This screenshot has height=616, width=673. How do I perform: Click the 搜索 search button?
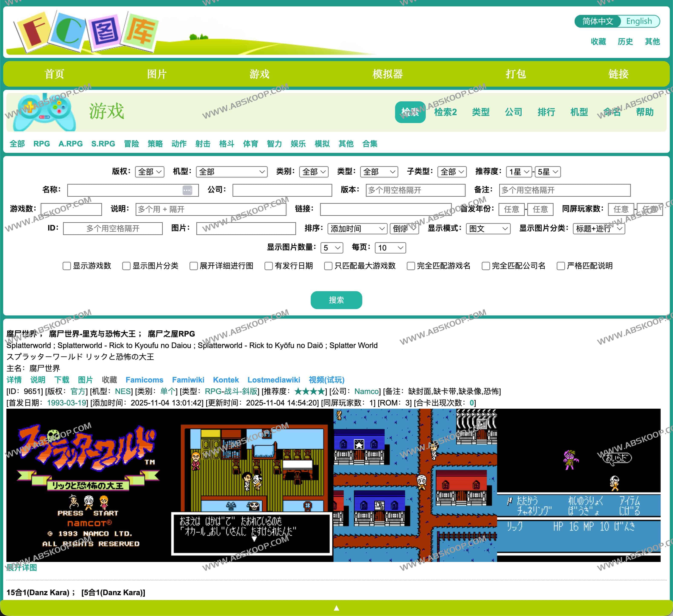click(x=336, y=300)
